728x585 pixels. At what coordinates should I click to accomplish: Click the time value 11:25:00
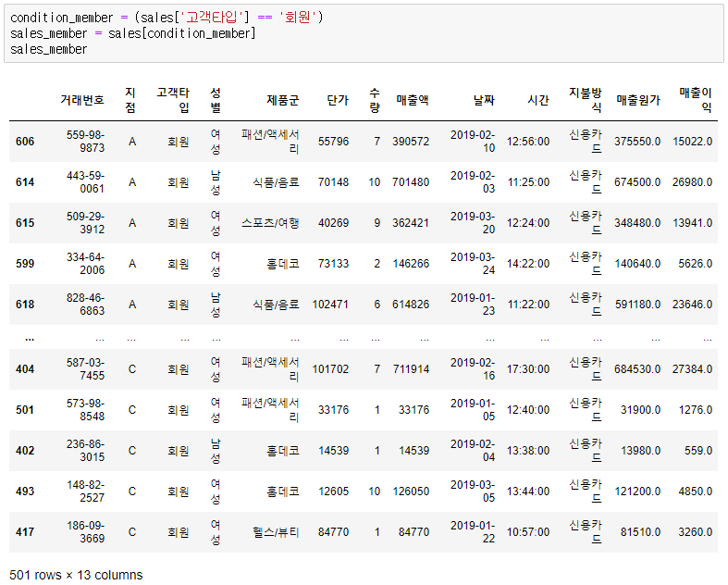coord(529,182)
